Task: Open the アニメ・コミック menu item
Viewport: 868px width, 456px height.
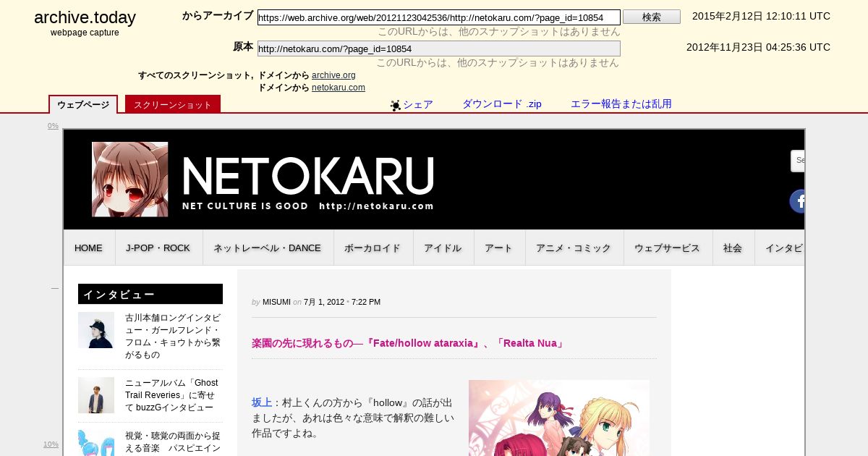Action: (x=574, y=248)
